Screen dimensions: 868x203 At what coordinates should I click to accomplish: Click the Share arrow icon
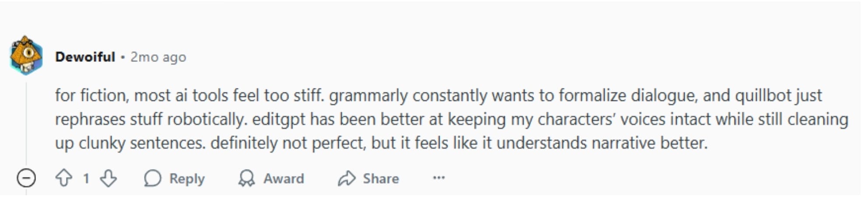[347, 178]
